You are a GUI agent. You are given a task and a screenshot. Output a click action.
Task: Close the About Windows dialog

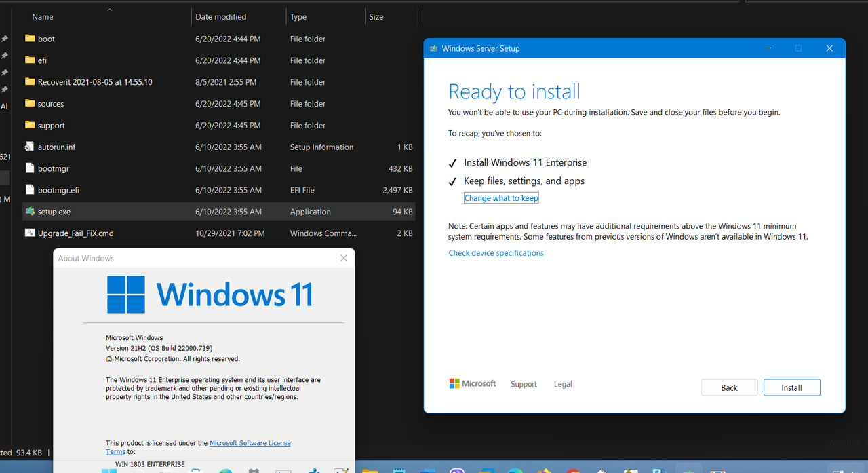(x=344, y=258)
